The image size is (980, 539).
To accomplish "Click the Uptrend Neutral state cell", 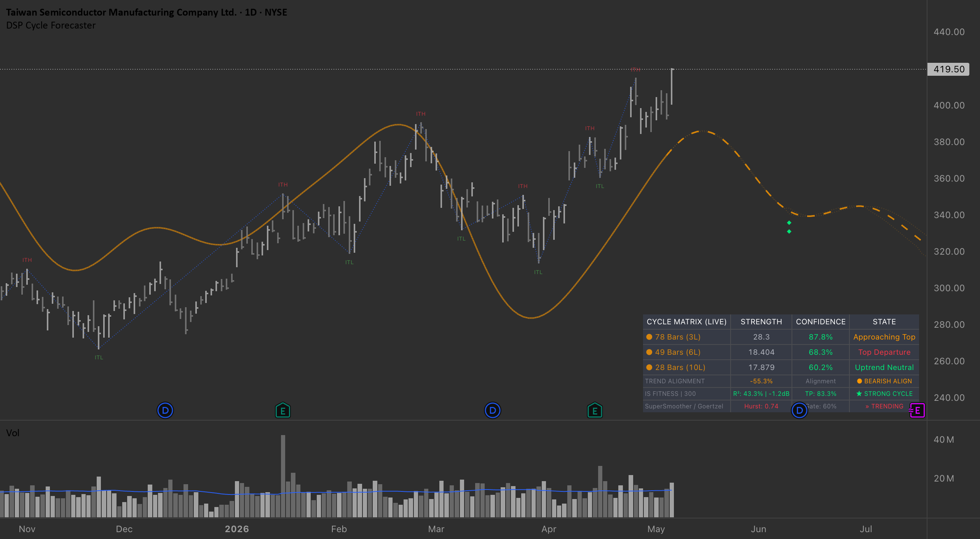I will coord(884,367).
